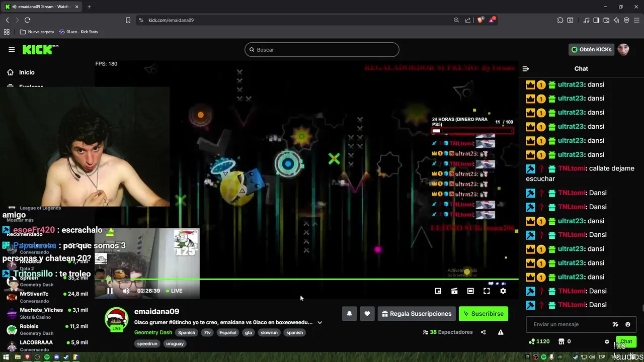Image resolution: width=644 pixels, height=362 pixels.
Task: Click Regala Suscripciones button
Action: [x=417, y=314]
